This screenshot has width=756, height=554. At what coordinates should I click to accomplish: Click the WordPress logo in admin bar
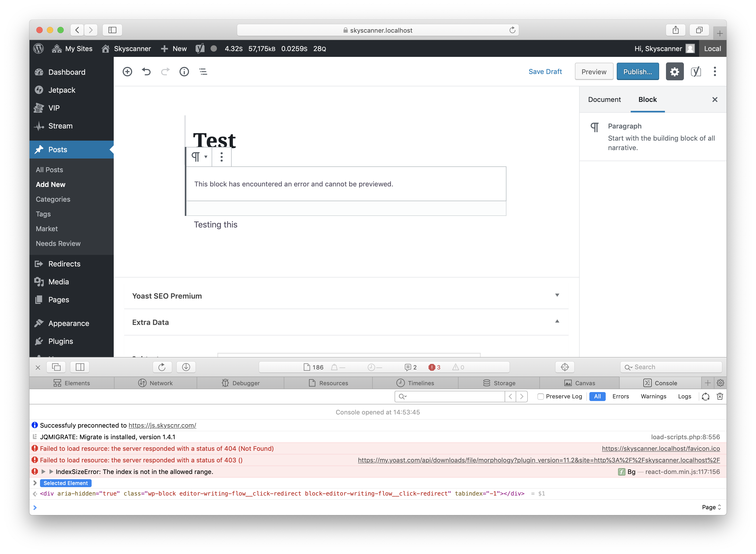click(x=39, y=49)
